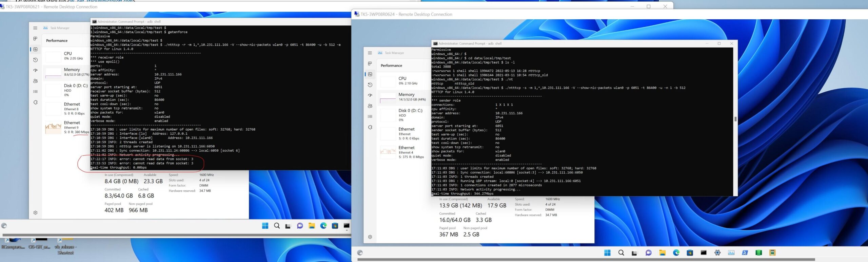Open Services icon in right Task Manager

click(370, 127)
